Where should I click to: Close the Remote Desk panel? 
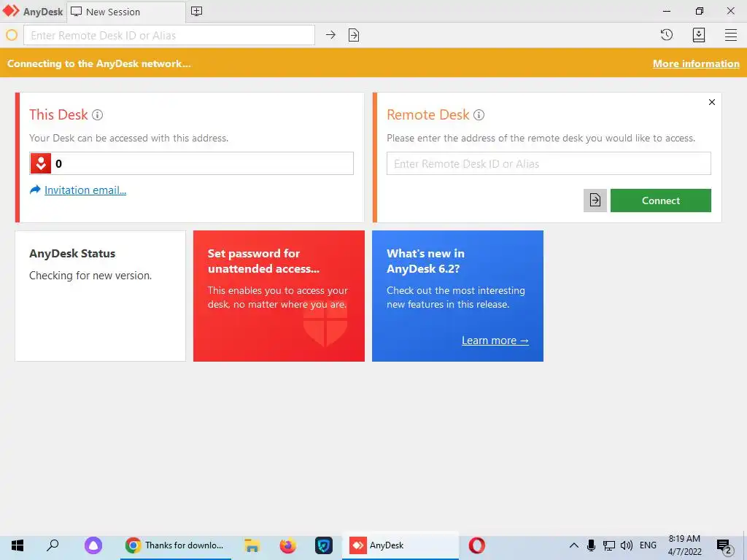(x=712, y=102)
